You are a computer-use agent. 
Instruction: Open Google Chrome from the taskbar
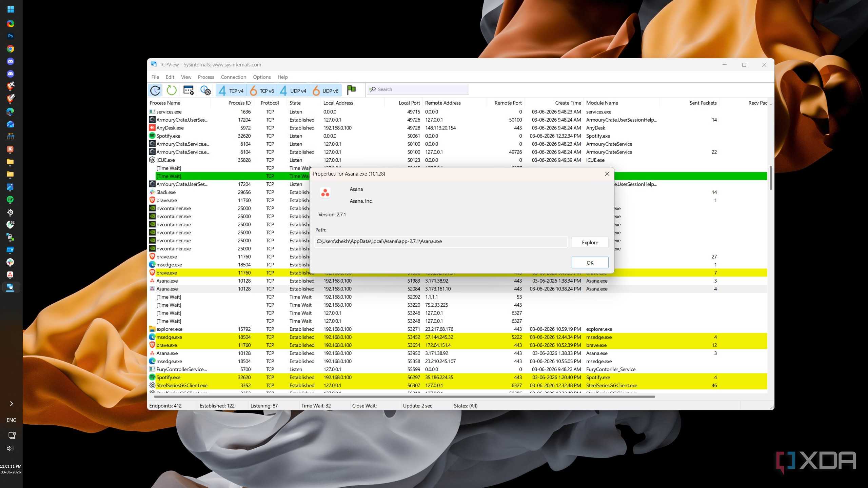[11, 49]
